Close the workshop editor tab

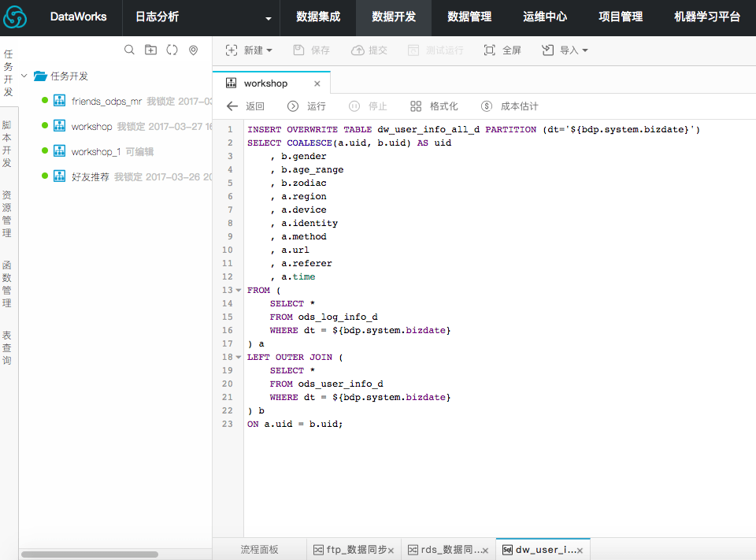317,83
